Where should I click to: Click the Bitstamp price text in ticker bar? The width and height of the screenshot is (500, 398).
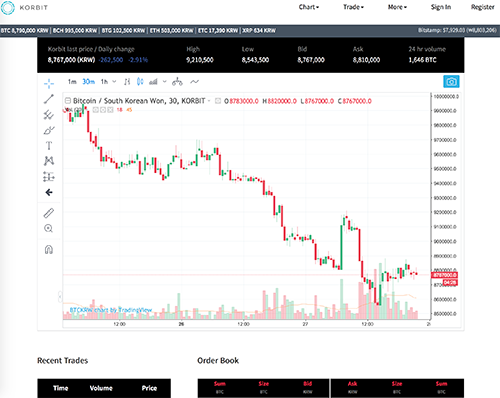tap(457, 30)
